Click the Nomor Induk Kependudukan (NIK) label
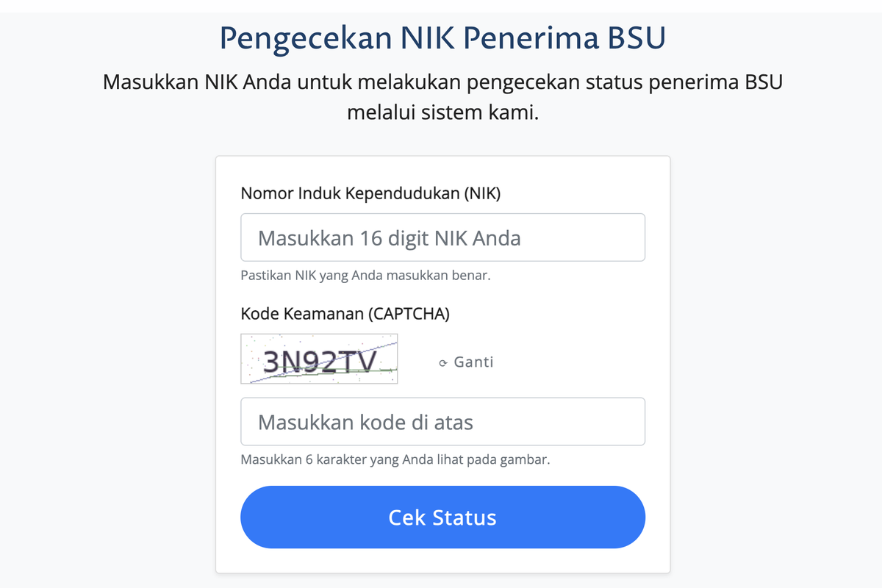 (x=370, y=194)
